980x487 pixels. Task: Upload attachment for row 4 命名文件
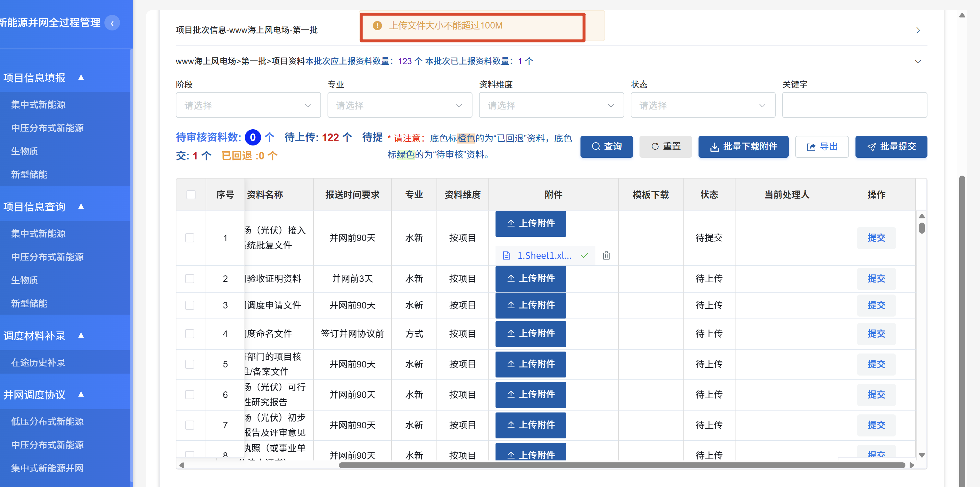click(530, 334)
